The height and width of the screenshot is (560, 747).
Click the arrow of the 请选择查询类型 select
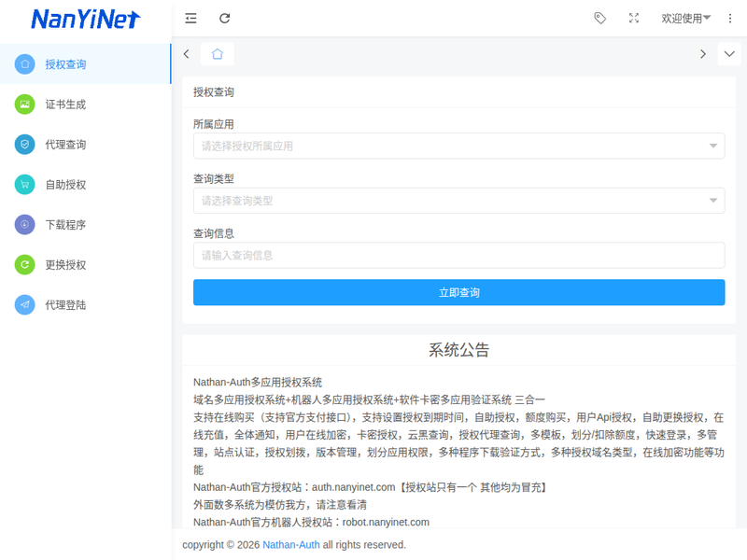pos(713,201)
